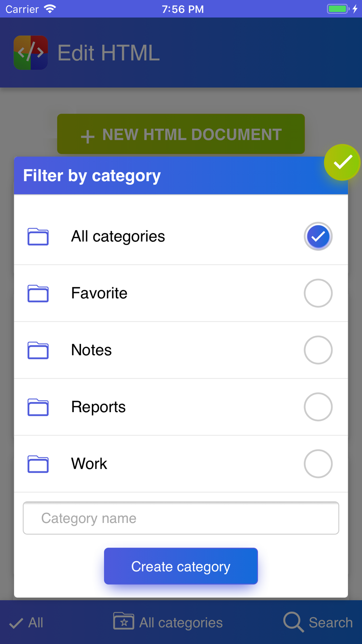
Task: Select the All categories radio button
Action: coord(318,236)
